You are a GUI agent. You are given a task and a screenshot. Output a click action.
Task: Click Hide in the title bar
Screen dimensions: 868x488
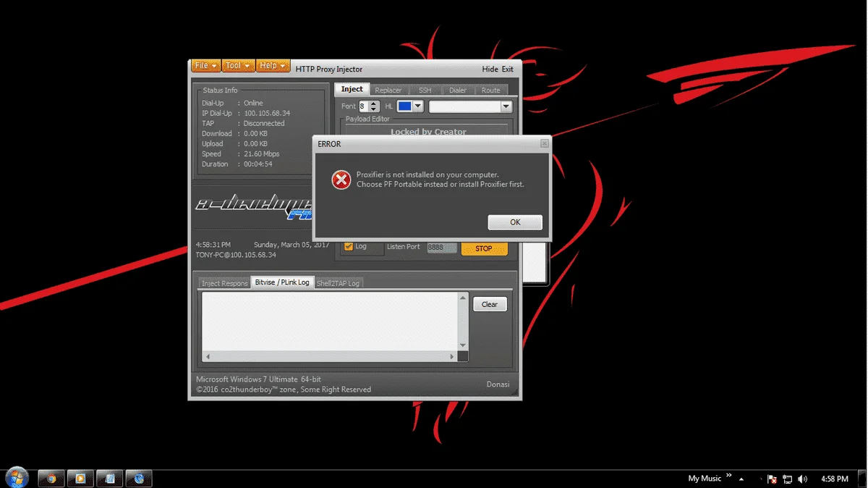tap(490, 70)
